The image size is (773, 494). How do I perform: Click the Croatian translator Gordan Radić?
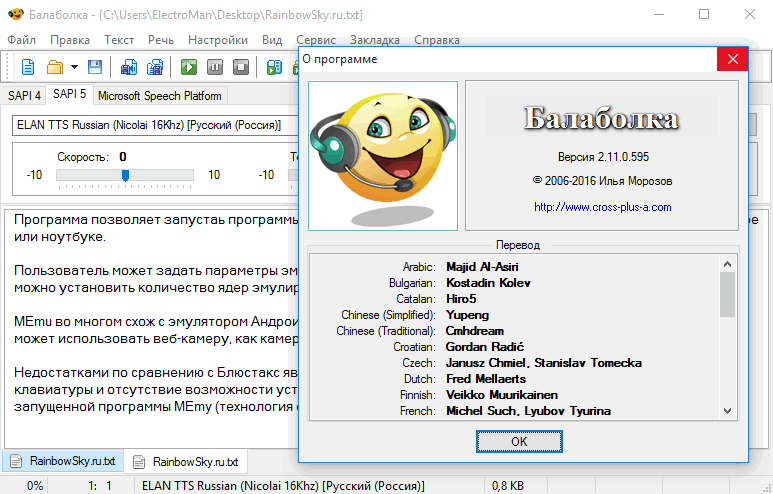tap(485, 347)
